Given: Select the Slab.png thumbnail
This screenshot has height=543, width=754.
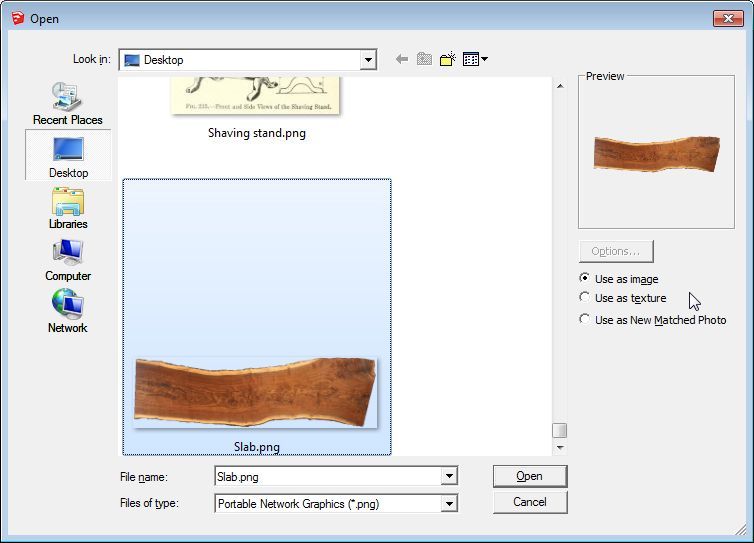Looking at the screenshot, I should tap(256, 392).
